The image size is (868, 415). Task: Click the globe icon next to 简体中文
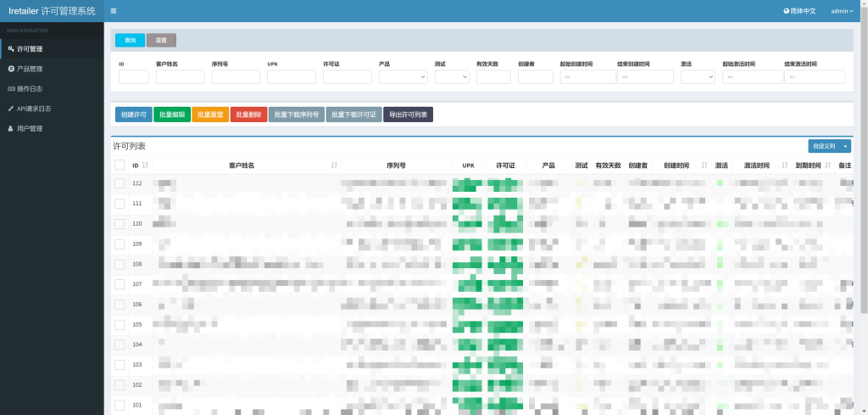point(786,11)
